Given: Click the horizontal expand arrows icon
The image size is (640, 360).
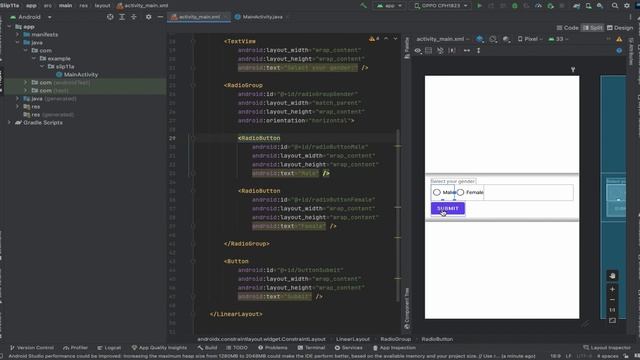Looking at the screenshot, I should coord(467,51).
